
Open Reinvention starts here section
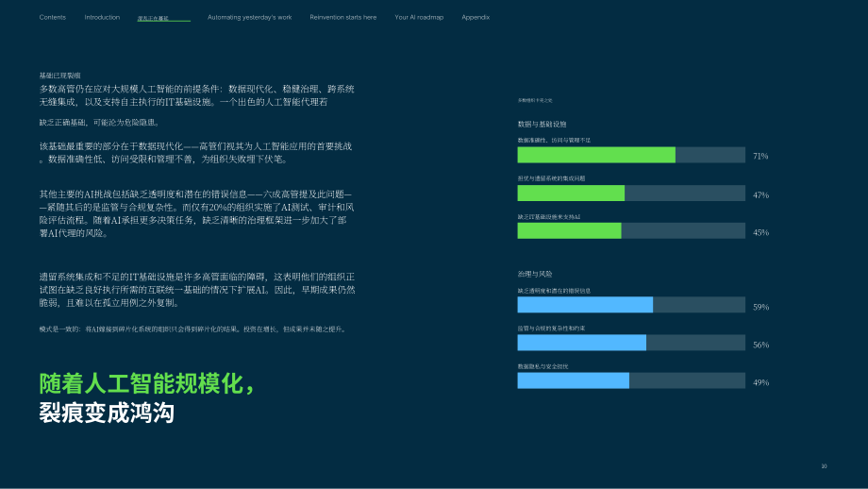pos(343,17)
